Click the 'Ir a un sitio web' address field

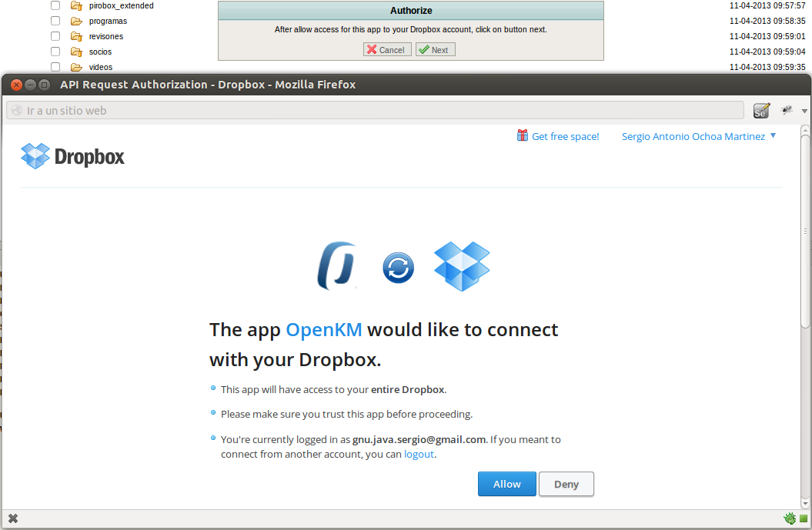(x=376, y=110)
